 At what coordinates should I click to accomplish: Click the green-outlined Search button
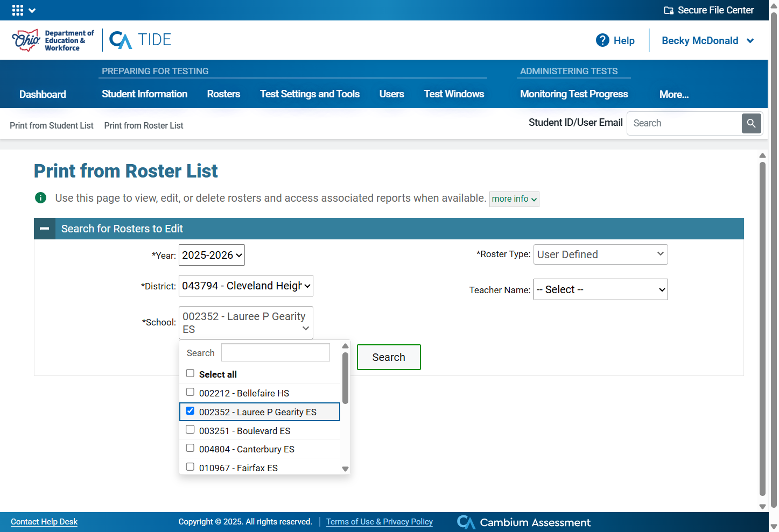(x=389, y=357)
